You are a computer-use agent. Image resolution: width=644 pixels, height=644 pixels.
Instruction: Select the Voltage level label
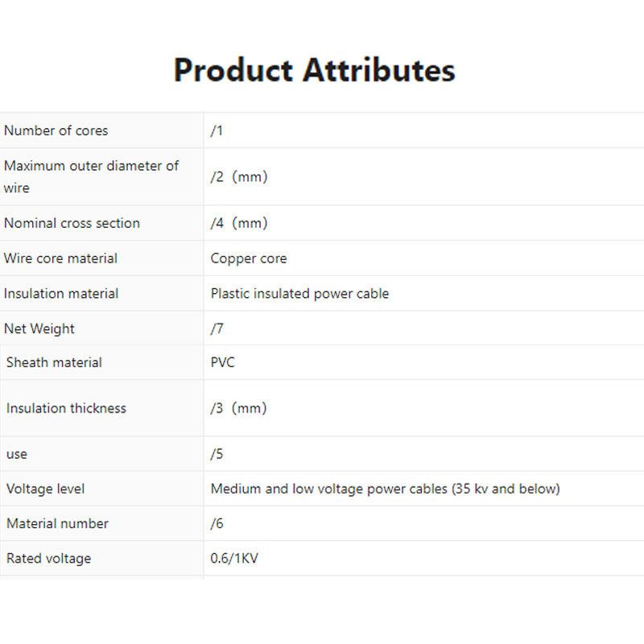[46, 489]
